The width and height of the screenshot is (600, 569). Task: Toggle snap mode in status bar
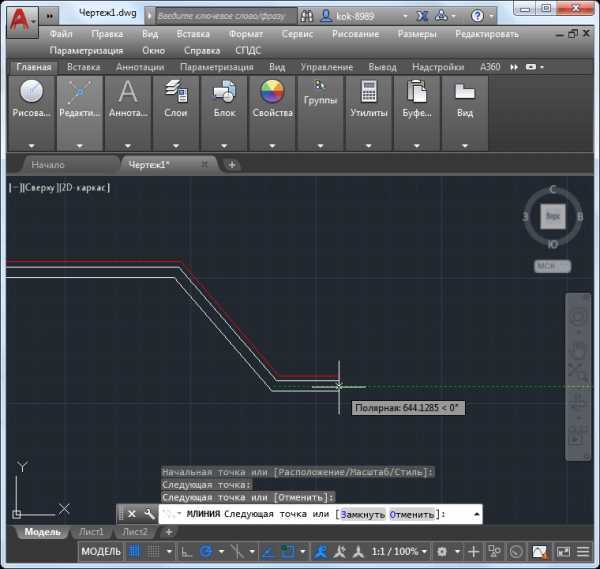(x=153, y=551)
